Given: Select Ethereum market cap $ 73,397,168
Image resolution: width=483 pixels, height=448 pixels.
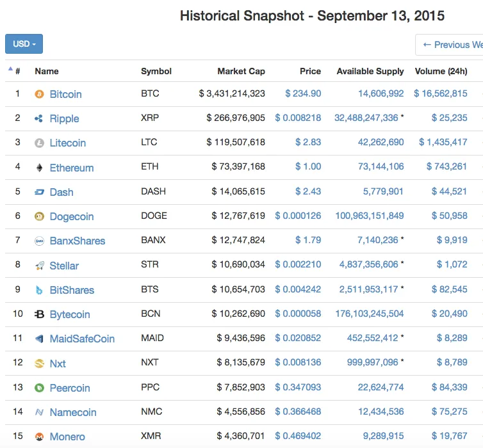Looking at the screenshot, I should pyautogui.click(x=238, y=166).
